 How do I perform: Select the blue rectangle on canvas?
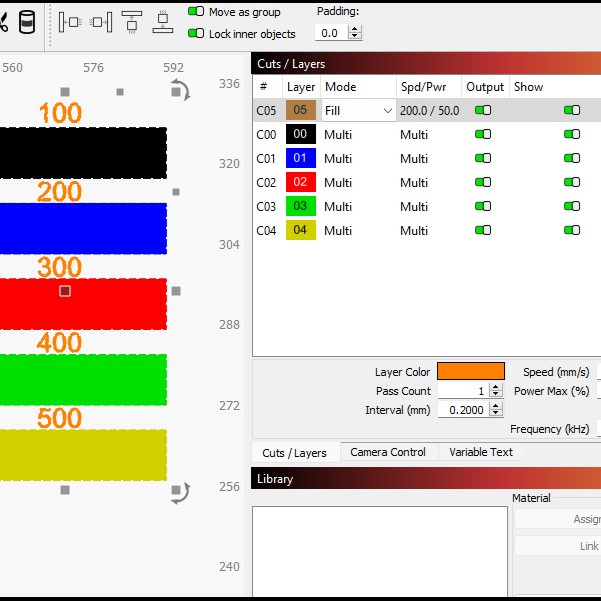(83, 228)
